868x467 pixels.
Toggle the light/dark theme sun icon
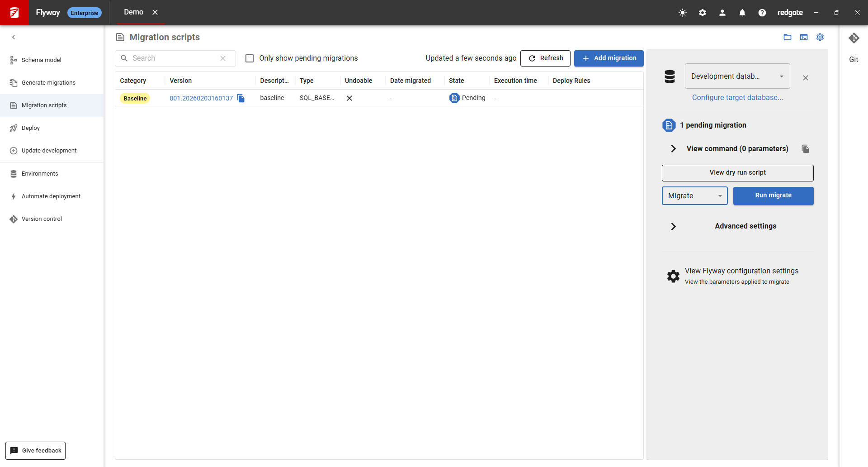coord(683,13)
